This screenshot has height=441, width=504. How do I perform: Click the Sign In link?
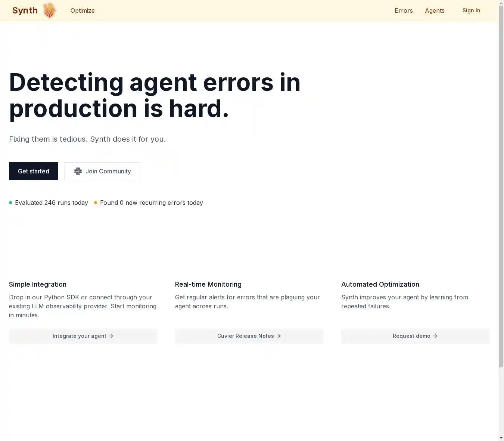[x=471, y=10]
